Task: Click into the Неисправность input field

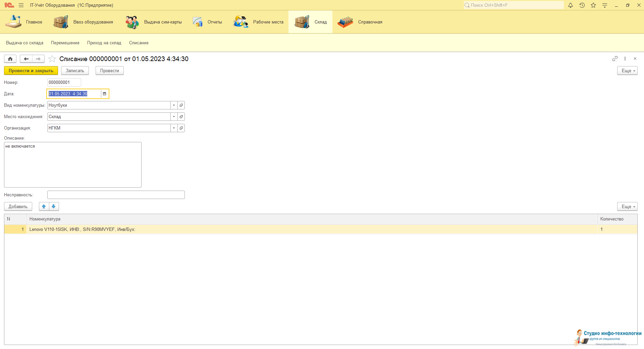Action: pos(116,195)
